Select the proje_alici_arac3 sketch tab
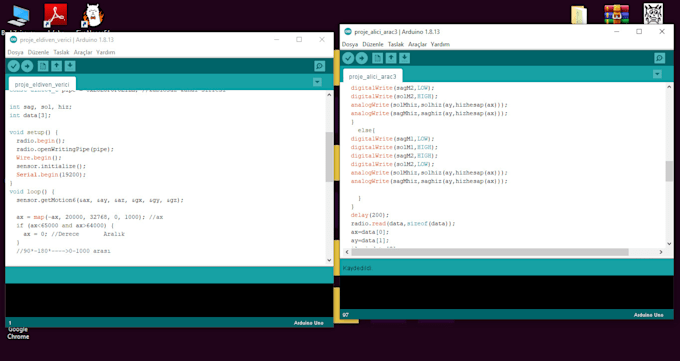The height and width of the screenshot is (361, 680). pyautogui.click(x=373, y=76)
